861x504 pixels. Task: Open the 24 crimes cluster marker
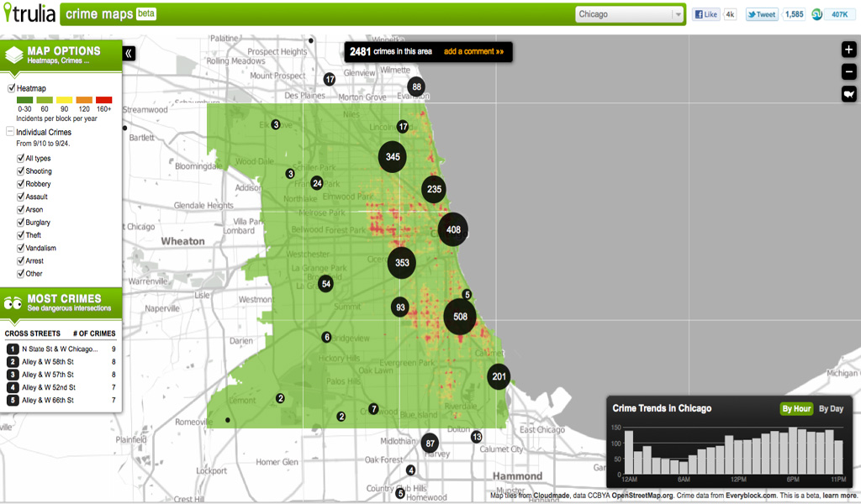(317, 183)
